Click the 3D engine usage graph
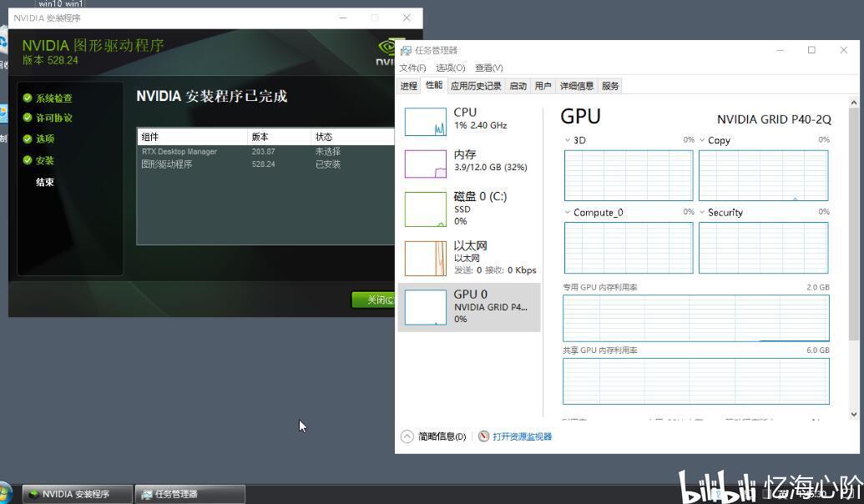The height and width of the screenshot is (504, 864). (x=628, y=175)
